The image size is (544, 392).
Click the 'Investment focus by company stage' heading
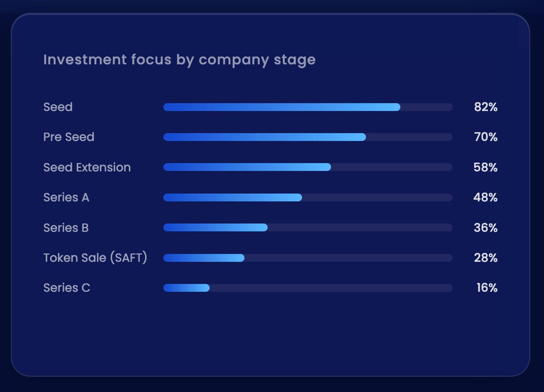tap(179, 60)
